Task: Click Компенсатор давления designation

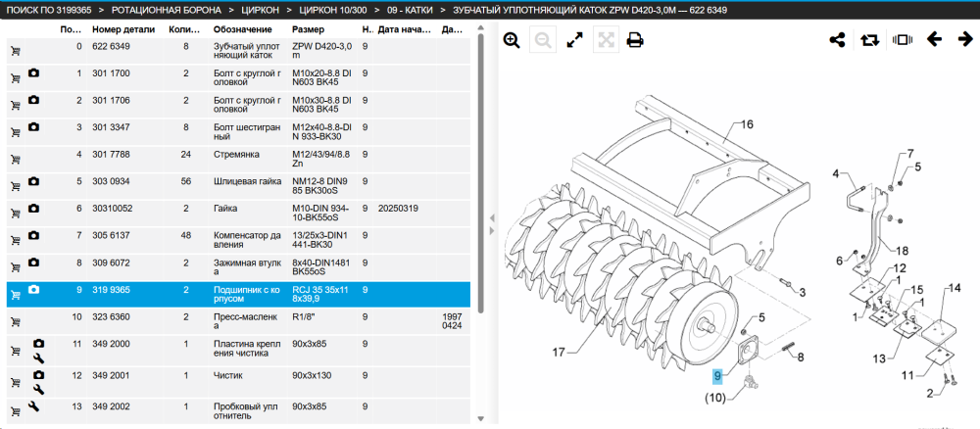Action: click(x=246, y=240)
